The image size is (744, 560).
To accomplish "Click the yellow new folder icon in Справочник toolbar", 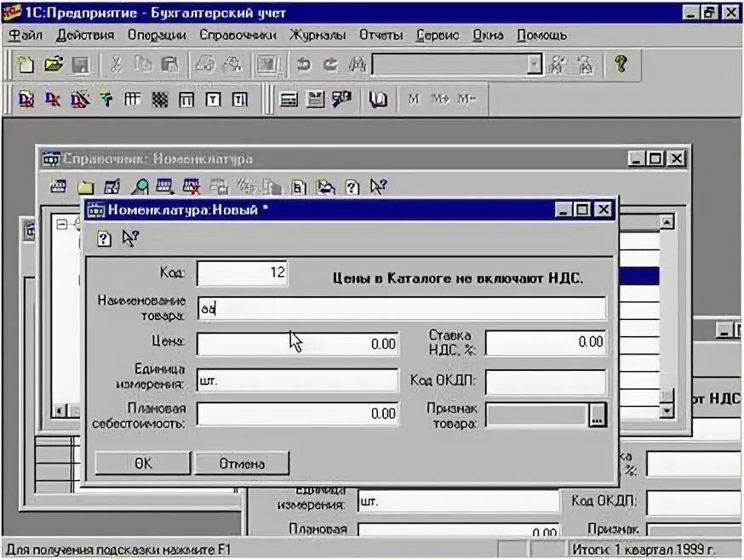I will point(85,187).
